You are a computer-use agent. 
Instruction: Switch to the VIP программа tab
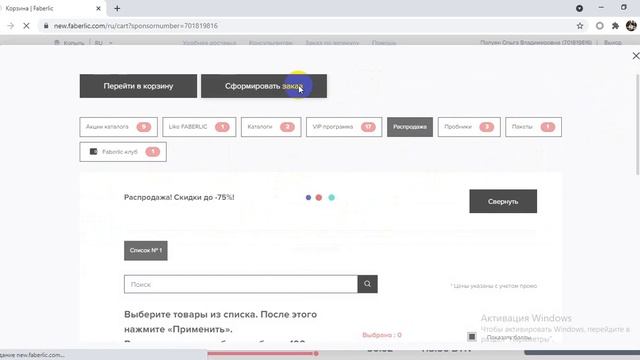(x=344, y=127)
